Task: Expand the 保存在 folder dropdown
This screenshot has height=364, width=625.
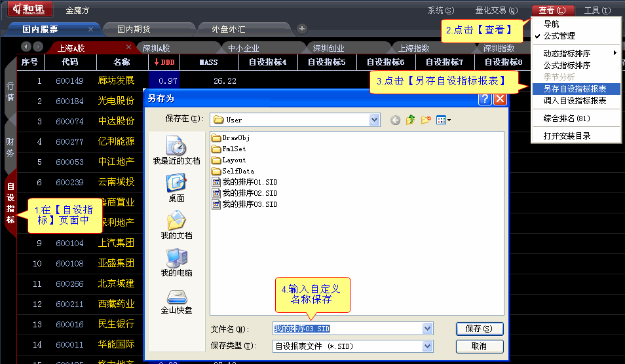Action: [374, 120]
